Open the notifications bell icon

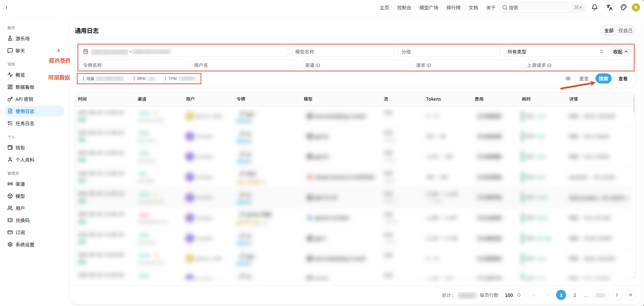595,7
